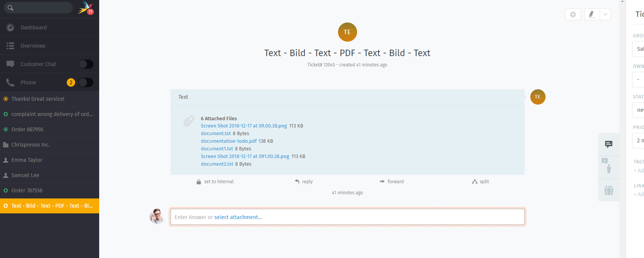This screenshot has height=258, width=644.
Task: Click the Phone handset icon
Action: click(10, 82)
